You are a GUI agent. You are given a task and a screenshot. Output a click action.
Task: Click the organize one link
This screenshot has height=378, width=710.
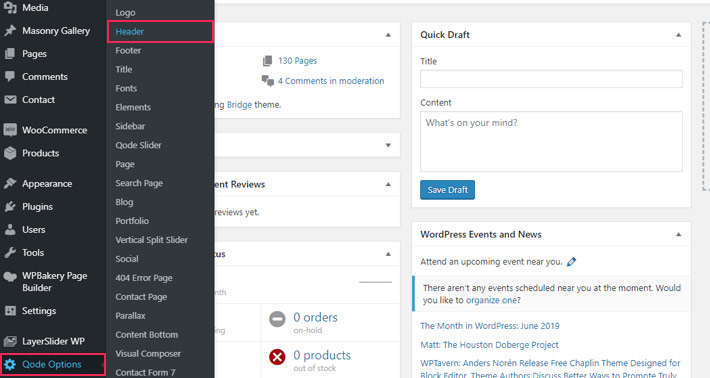coord(491,300)
